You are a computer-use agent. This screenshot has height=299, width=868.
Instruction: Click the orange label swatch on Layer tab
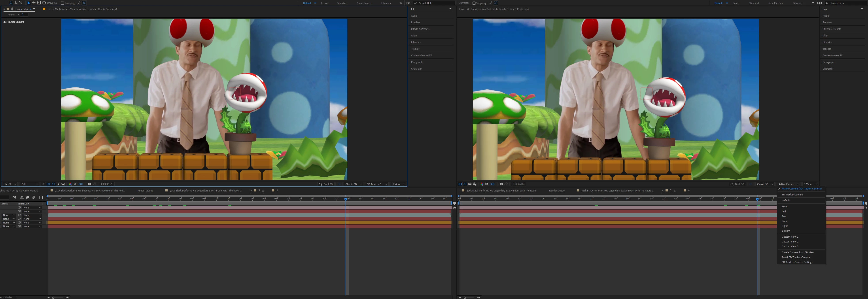44,9
